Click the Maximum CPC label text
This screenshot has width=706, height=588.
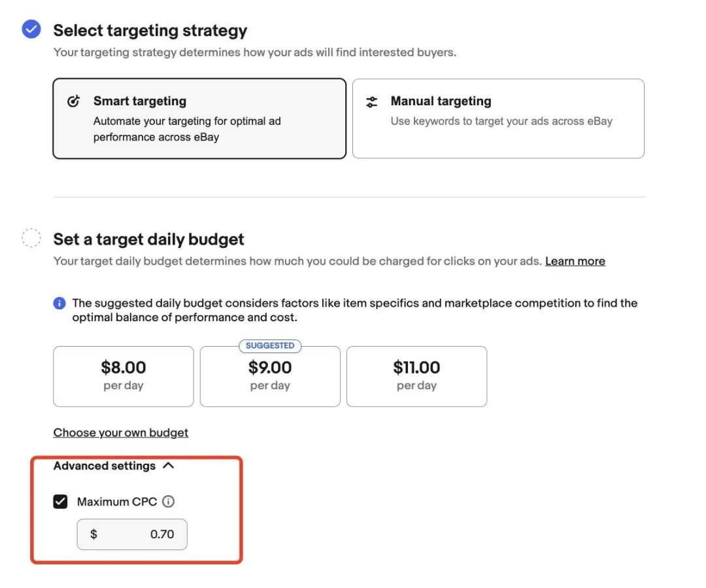tap(117, 502)
